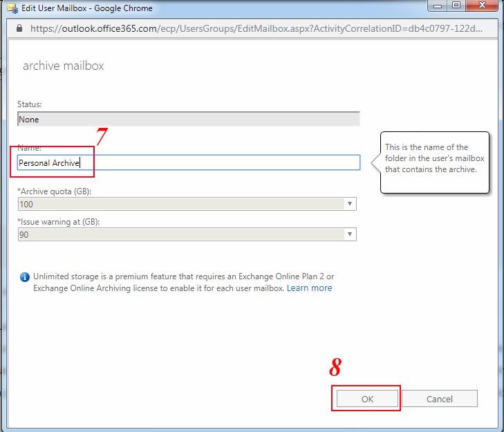Screen dimensions: 504x432
Task: Click the mailbox icon in the title bar
Action: click(x=12, y=8)
